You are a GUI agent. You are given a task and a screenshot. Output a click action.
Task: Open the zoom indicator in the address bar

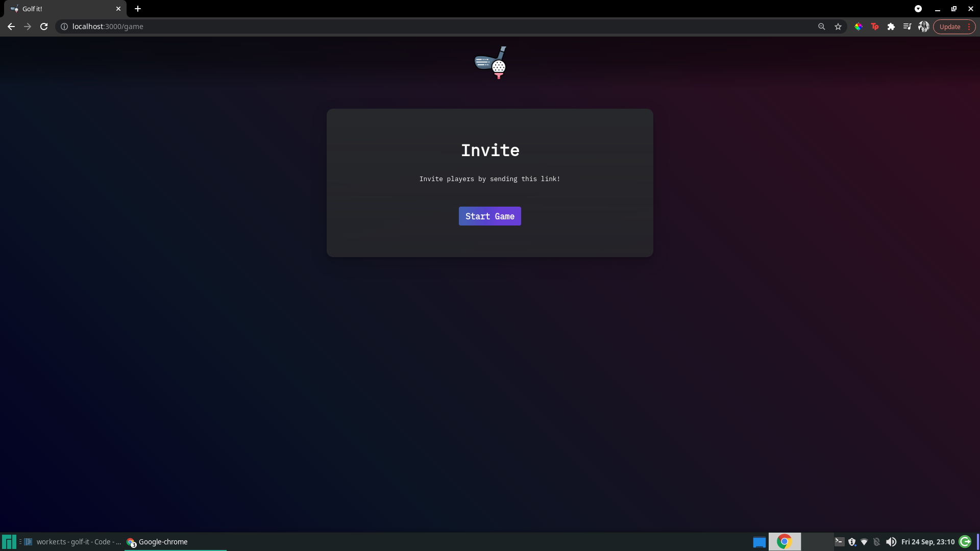(x=822, y=27)
